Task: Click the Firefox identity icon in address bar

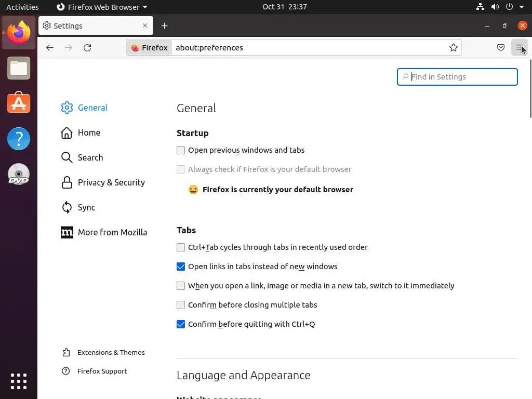Action: pyautogui.click(x=150, y=47)
